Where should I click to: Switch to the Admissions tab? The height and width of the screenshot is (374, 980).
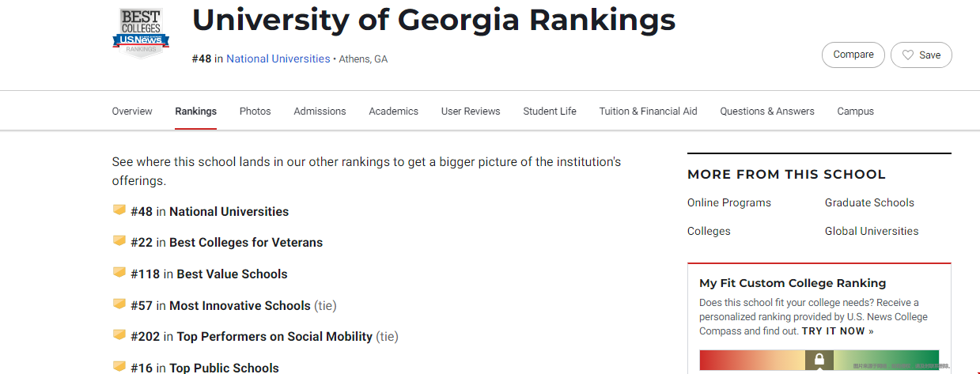(320, 111)
